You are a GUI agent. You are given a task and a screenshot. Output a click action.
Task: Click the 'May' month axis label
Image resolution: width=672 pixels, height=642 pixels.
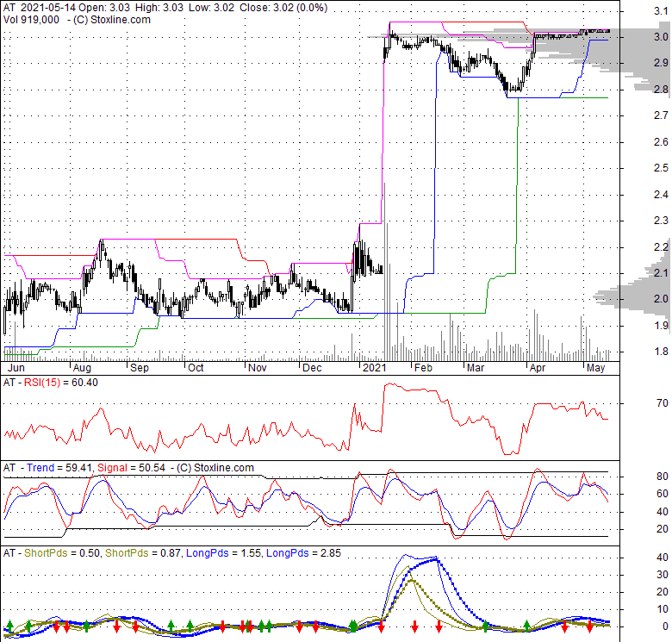(x=595, y=368)
